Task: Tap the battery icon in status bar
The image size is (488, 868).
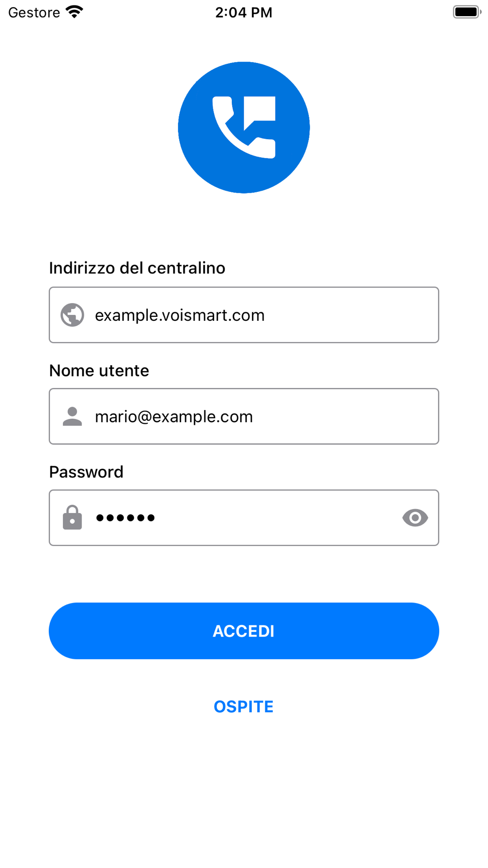Action: 467,12
